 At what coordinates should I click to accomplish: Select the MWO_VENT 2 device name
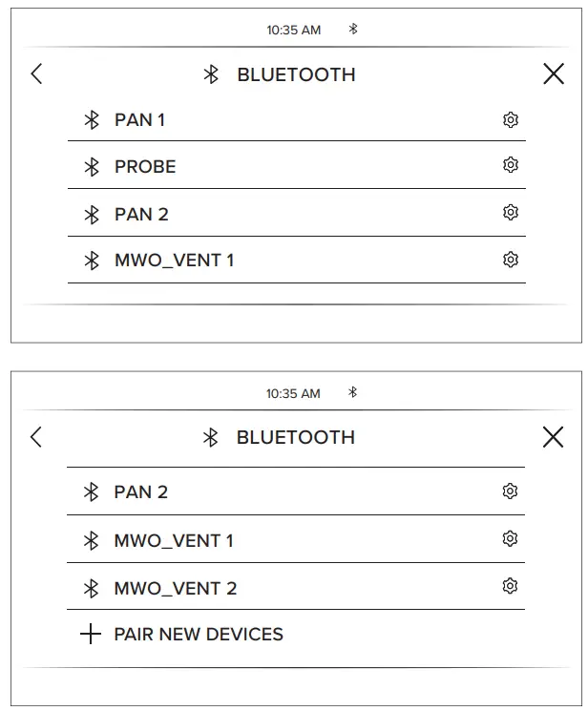pyautogui.click(x=175, y=588)
